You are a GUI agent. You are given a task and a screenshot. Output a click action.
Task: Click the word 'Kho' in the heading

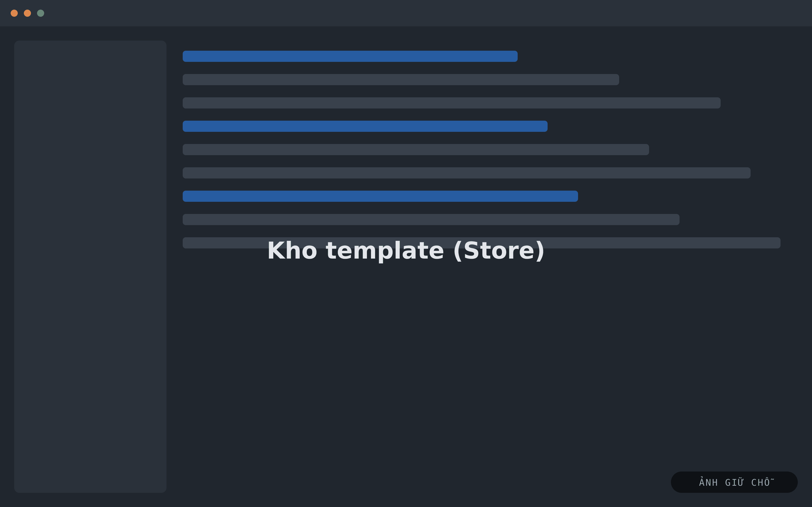click(292, 250)
